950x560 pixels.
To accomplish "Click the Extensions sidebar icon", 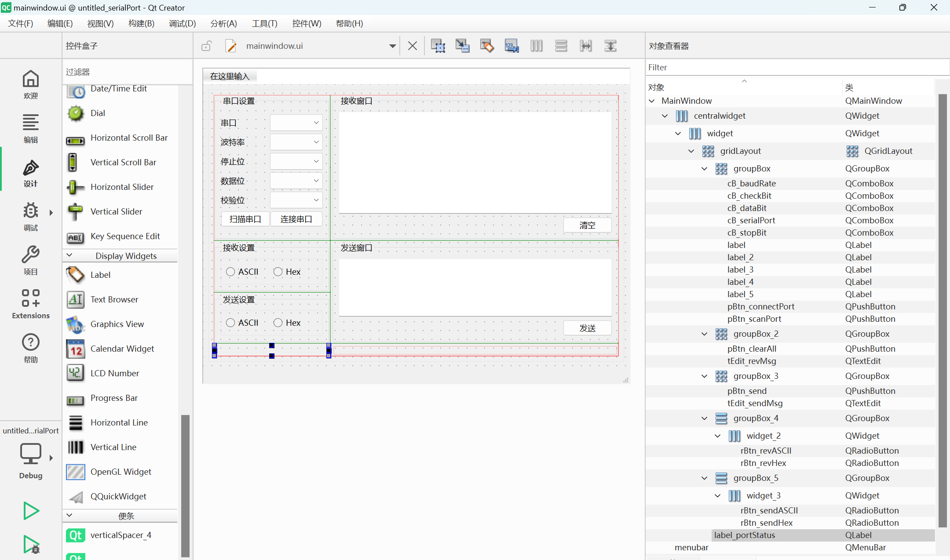I will pyautogui.click(x=30, y=304).
